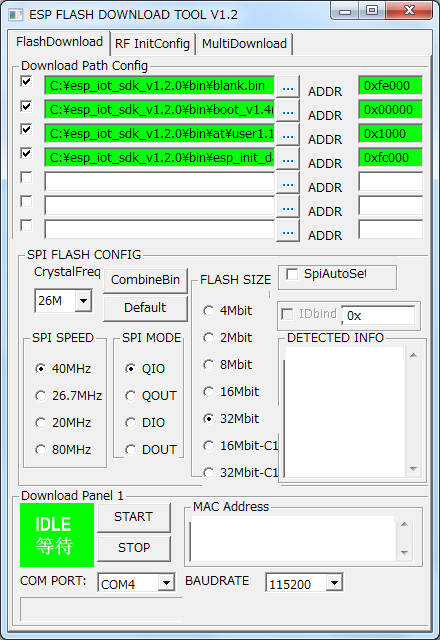Browse for file in blank.bin row
The image size is (440, 640).
click(288, 86)
